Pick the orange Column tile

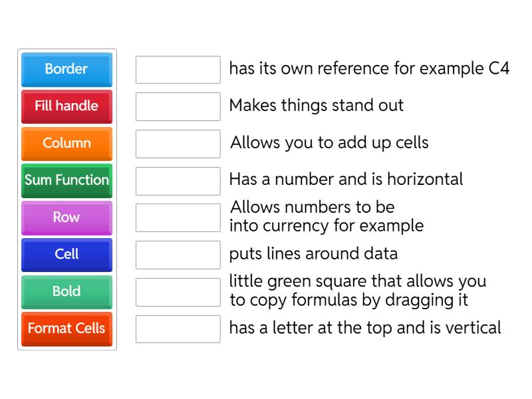(66, 143)
